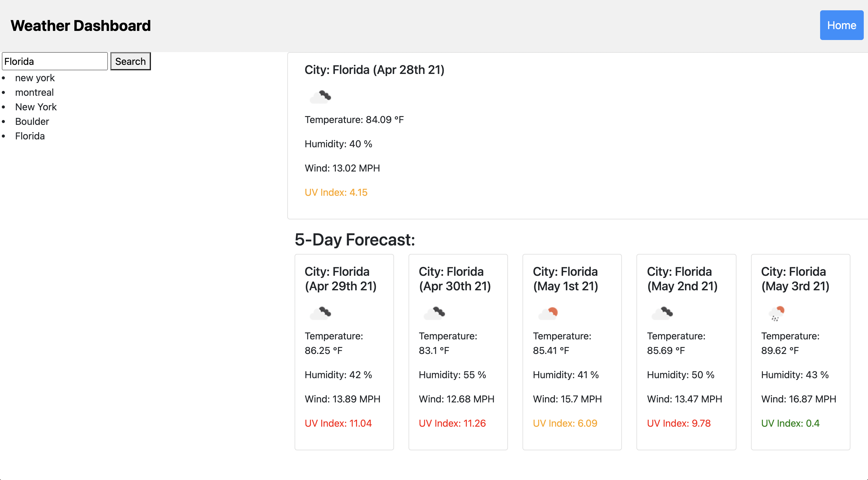The height and width of the screenshot is (480, 868).
Task: Select capitalized 'New York' history entry
Action: tap(36, 107)
